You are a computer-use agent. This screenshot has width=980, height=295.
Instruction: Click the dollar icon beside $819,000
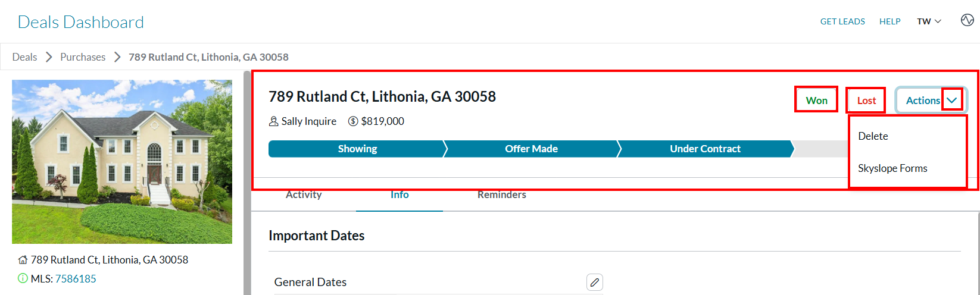point(353,121)
